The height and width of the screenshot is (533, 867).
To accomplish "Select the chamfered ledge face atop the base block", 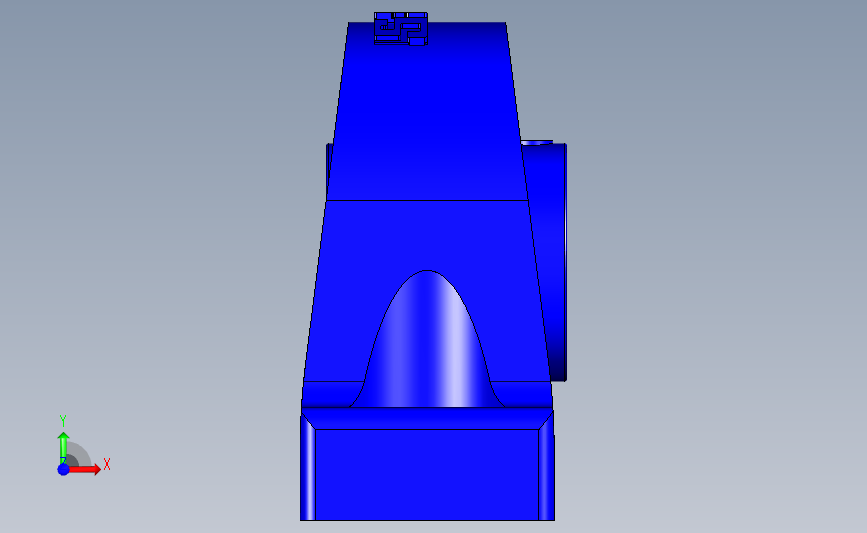I will (427, 419).
